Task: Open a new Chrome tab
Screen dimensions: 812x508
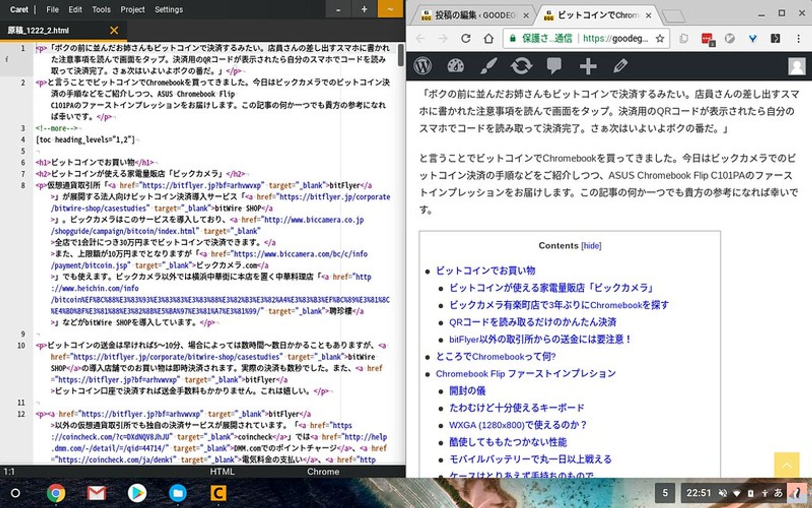Action: click(x=674, y=16)
